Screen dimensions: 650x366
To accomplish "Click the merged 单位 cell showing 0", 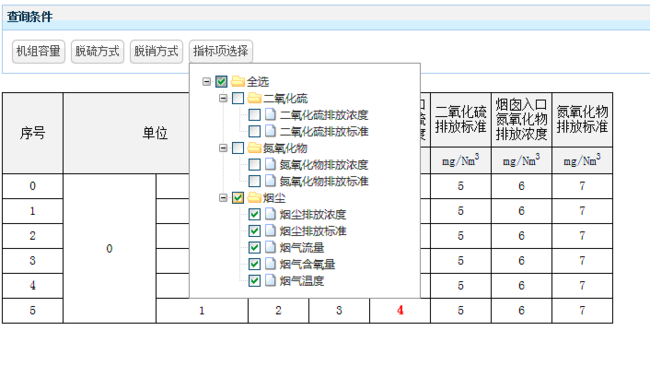I will [x=109, y=248].
